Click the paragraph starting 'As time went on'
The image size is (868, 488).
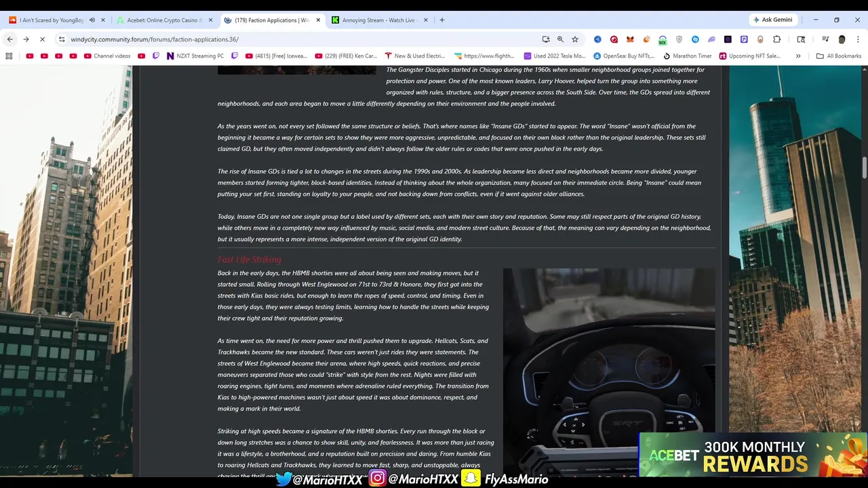pyautogui.click(x=353, y=375)
